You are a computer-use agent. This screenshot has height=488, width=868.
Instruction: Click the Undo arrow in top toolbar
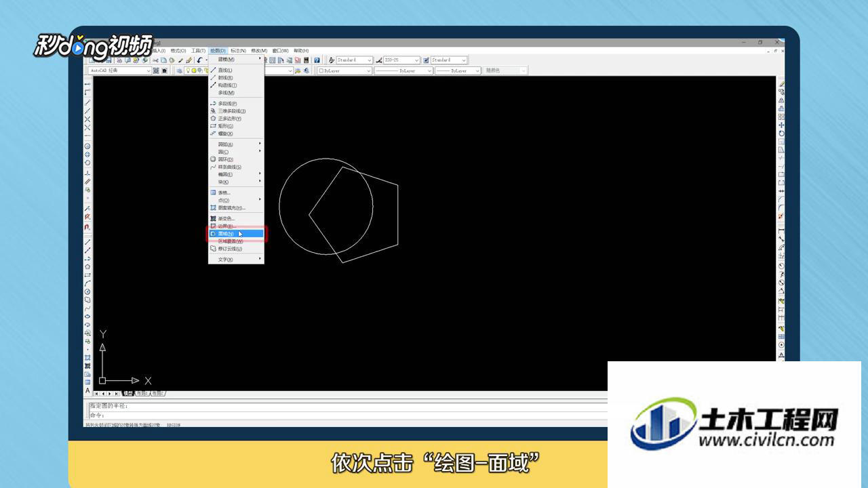pos(199,60)
